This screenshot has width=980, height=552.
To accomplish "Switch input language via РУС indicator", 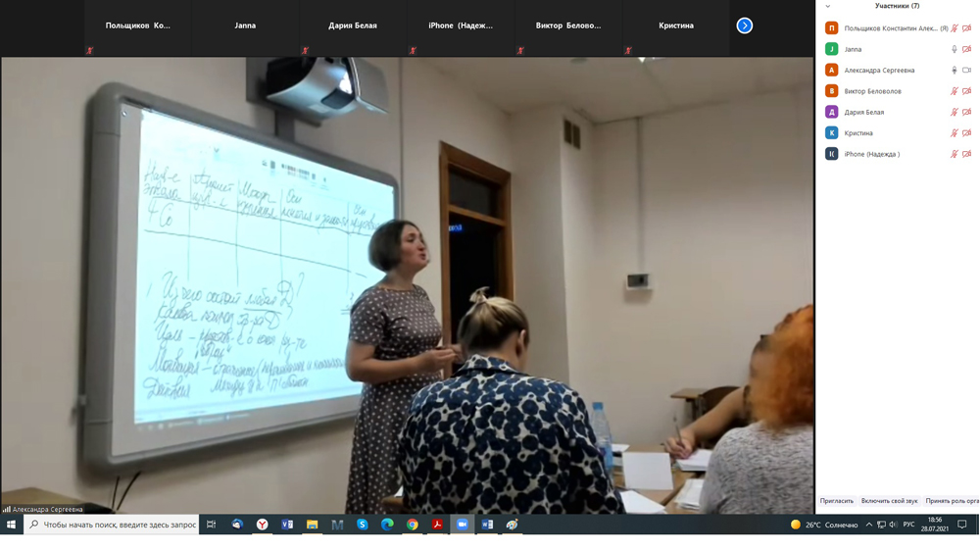I will coord(908,525).
